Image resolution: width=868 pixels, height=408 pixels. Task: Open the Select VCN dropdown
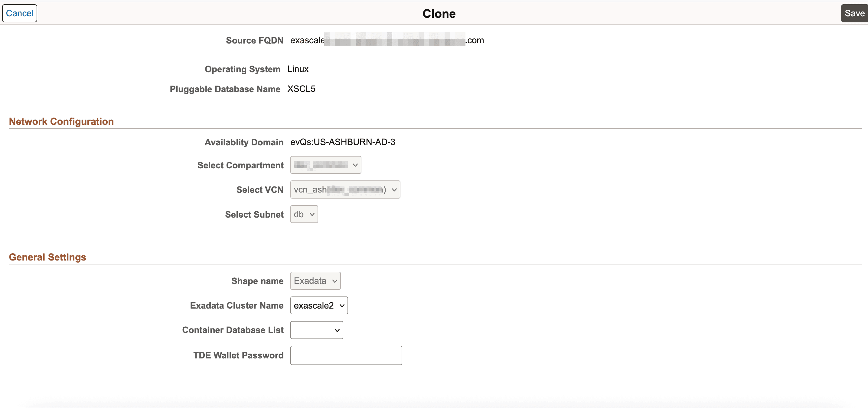(x=345, y=189)
